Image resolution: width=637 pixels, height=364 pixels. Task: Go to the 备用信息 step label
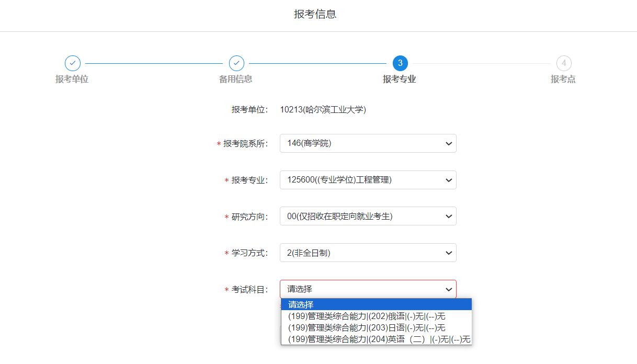(236, 79)
